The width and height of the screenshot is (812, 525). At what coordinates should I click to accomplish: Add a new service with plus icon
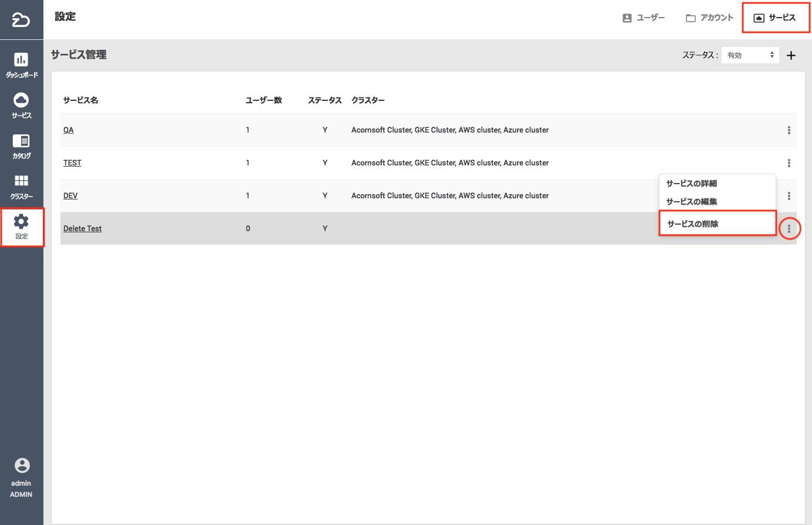(791, 56)
